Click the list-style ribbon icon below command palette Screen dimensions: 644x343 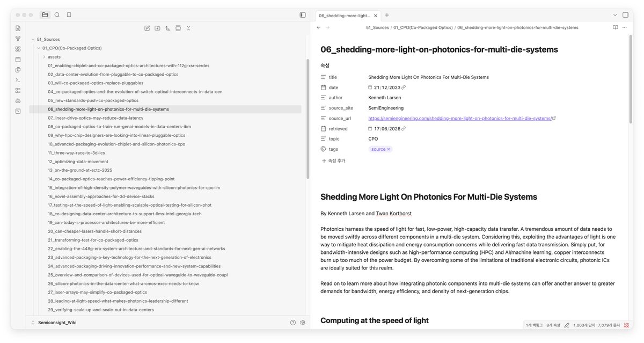click(18, 90)
